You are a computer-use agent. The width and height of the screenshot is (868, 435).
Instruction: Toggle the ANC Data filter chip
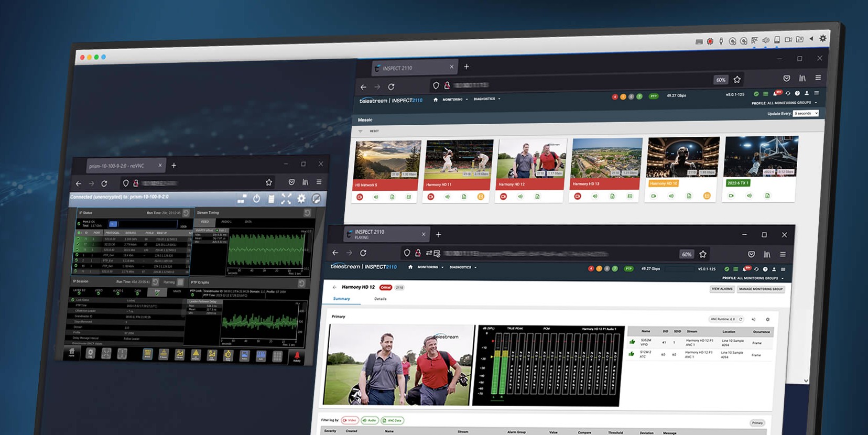tap(392, 420)
